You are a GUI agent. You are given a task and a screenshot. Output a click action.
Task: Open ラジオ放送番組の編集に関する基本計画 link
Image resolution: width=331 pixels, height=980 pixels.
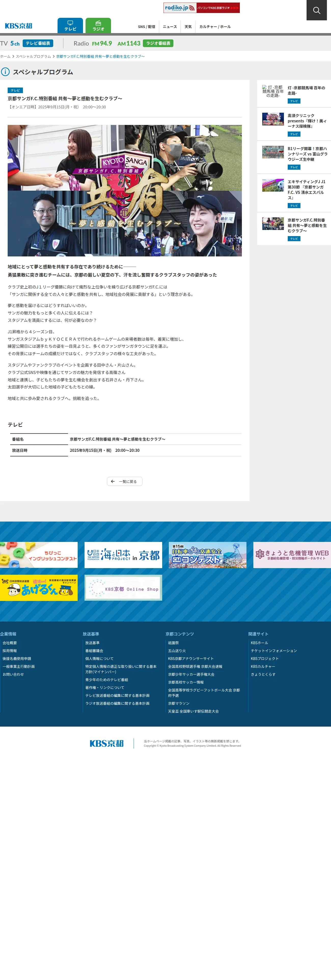[x=117, y=703]
